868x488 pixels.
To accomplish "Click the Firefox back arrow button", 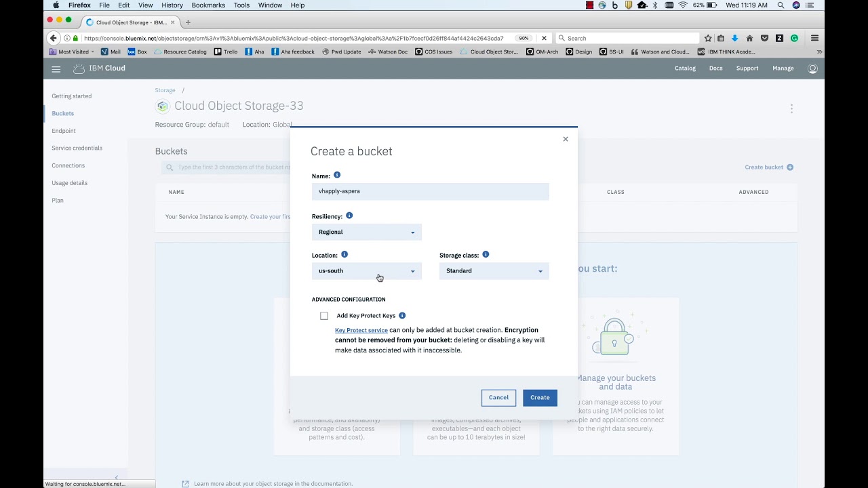I will (54, 39).
